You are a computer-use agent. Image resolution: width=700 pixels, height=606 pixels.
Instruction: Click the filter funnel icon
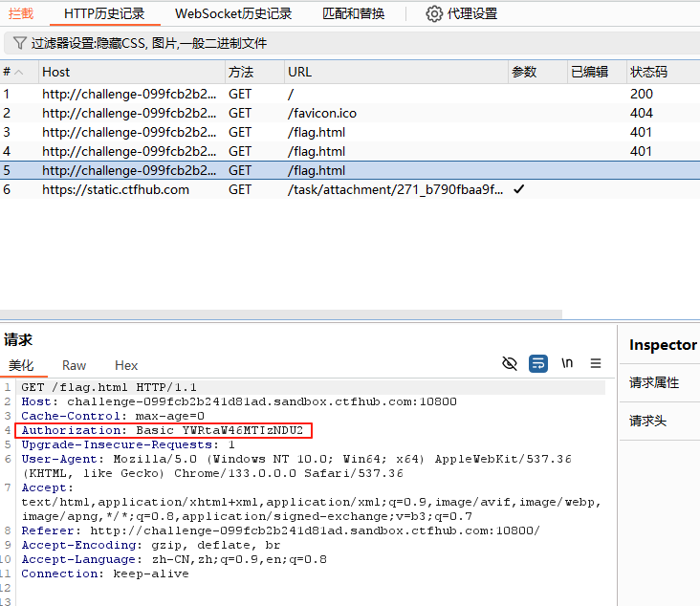(x=20, y=43)
